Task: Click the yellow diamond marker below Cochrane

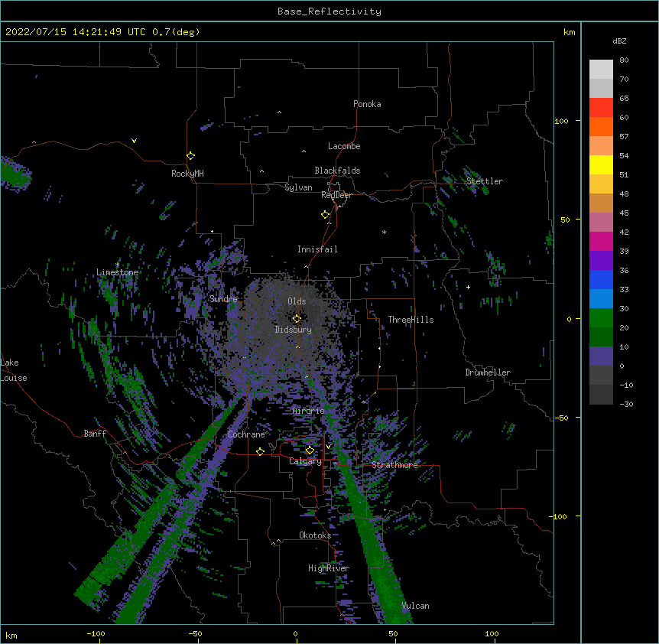Action: pos(260,451)
